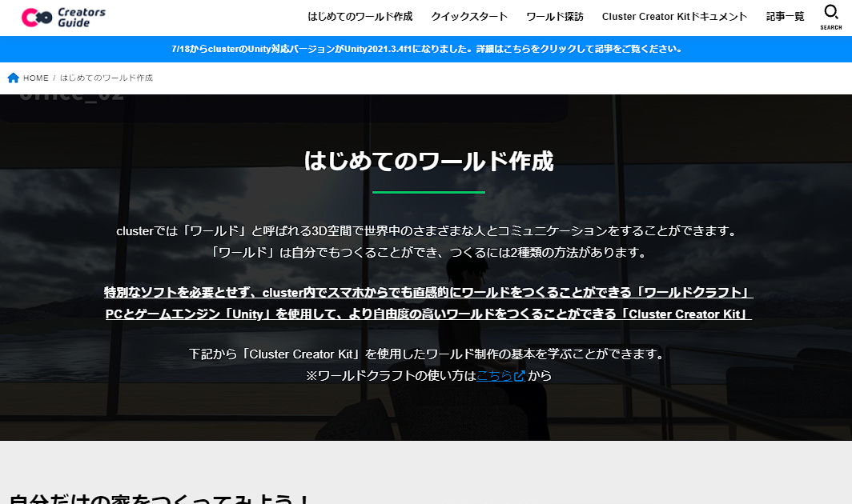
Task: Click the はじめてのワールド作成 breadcrumb entry
Action: click(106, 78)
